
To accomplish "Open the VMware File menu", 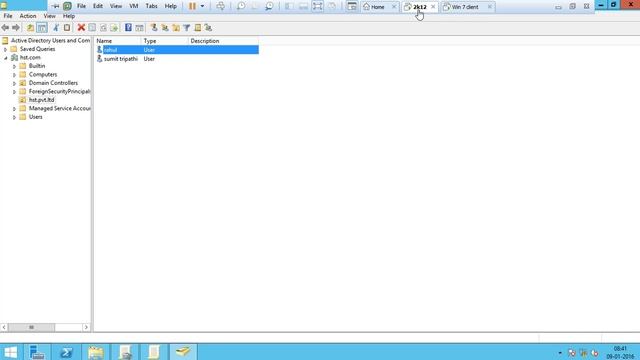I will tap(82, 6).
